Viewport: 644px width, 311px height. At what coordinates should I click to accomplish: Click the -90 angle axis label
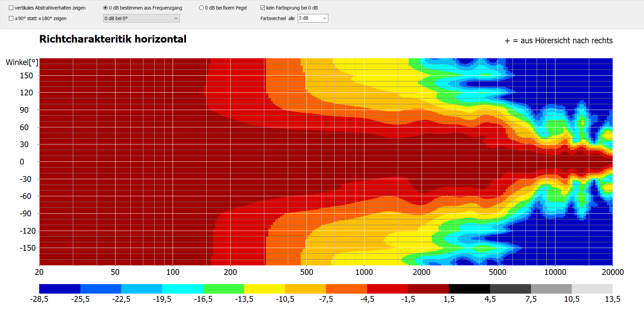(26, 214)
